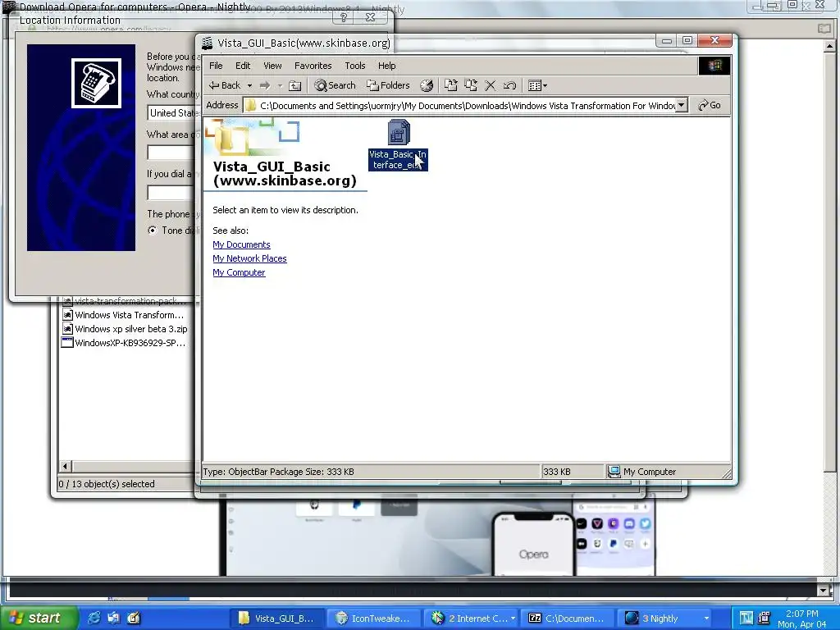840x630 pixels.
Task: Click left scroll arrow in 7z file list
Action: coord(66,466)
